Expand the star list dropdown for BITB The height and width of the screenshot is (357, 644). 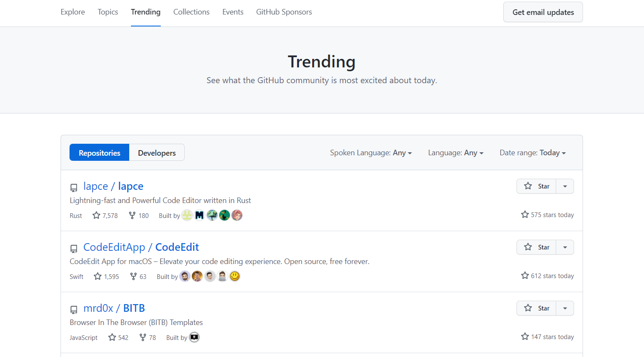[x=565, y=308]
